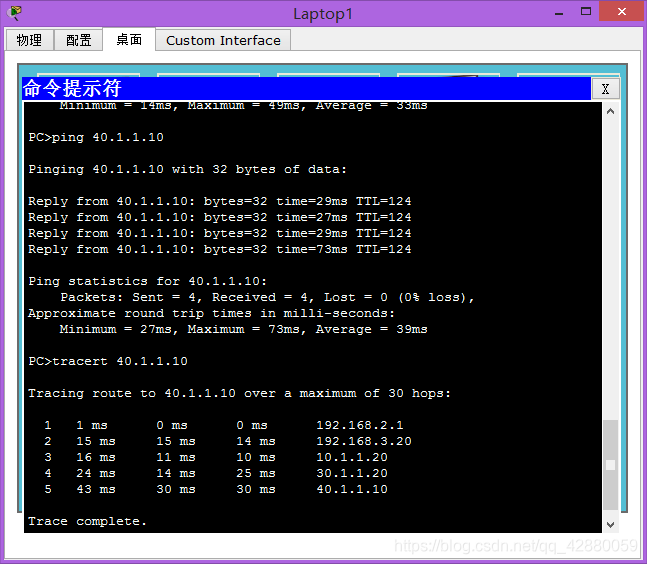Click hop 5 address 40.1.1.10
The width and height of the screenshot is (647, 564).
pos(352,490)
